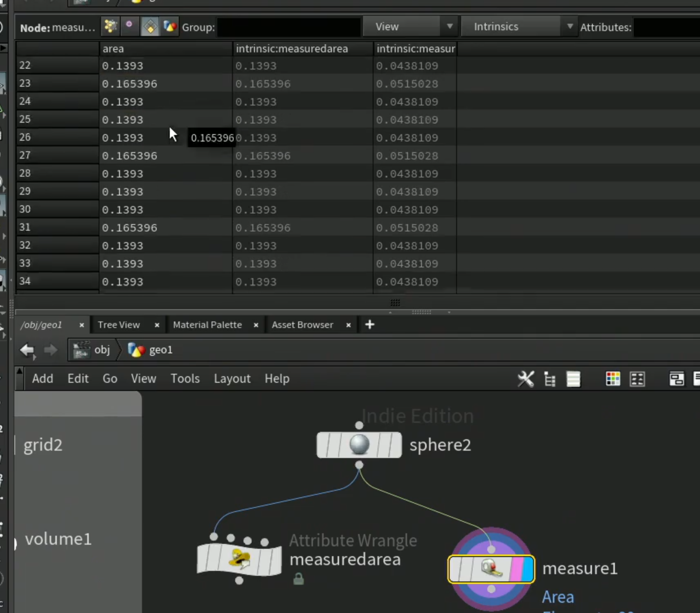Select the Points attribute class icon

pyautogui.click(x=110, y=27)
